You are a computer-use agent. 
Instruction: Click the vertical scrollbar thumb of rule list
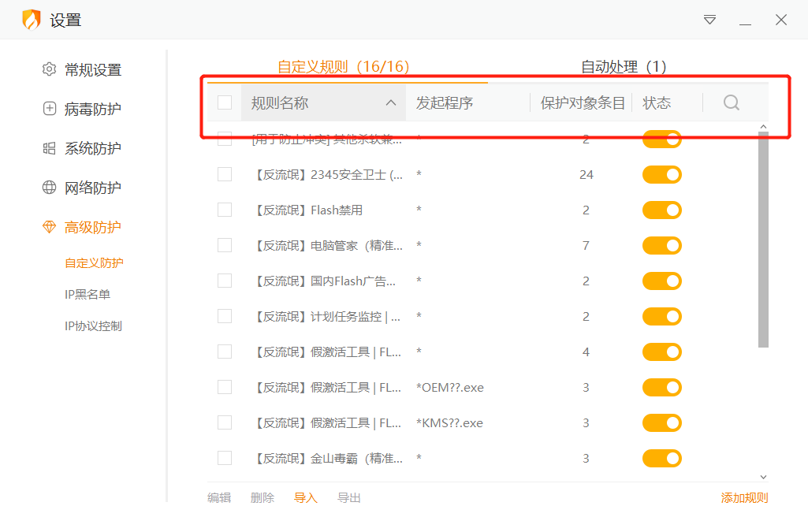coord(762,236)
